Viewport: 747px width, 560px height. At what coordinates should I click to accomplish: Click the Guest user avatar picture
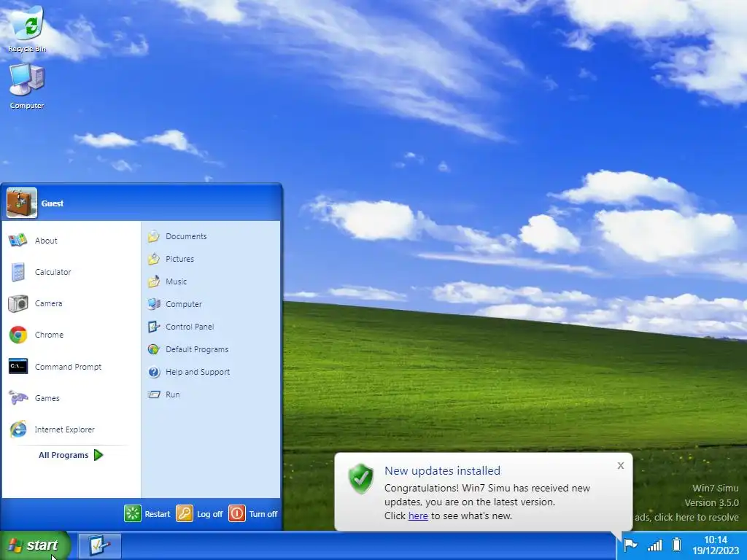click(x=22, y=203)
